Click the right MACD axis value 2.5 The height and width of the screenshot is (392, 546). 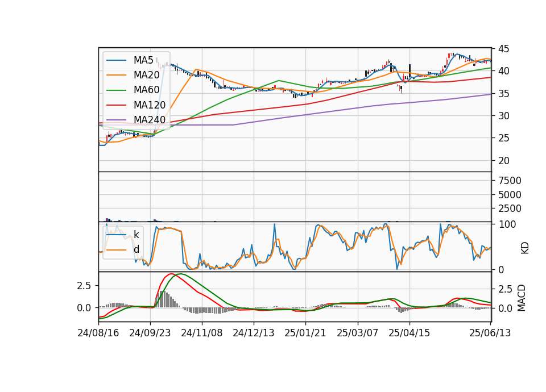505,289
